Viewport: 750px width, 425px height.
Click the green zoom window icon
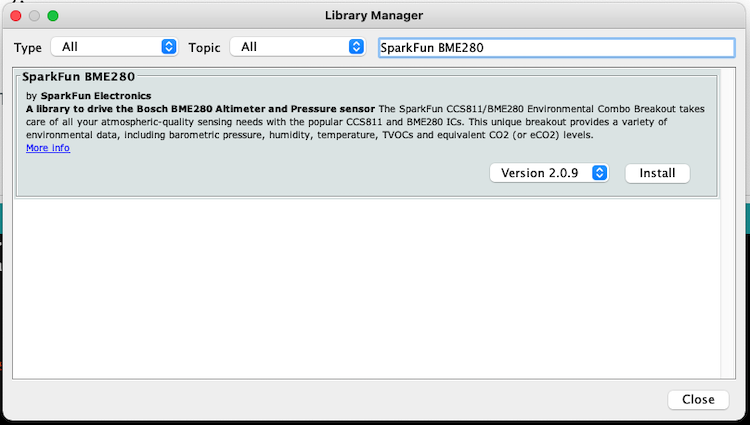[53, 16]
